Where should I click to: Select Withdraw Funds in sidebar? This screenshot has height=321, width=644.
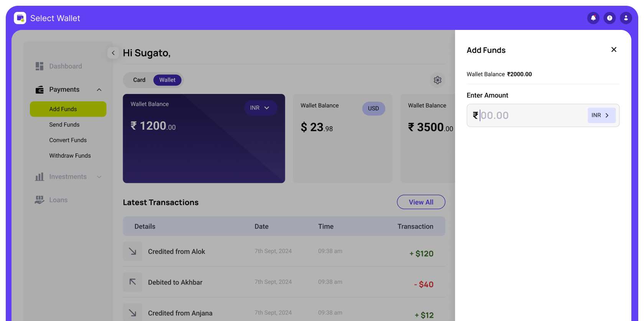tap(70, 155)
